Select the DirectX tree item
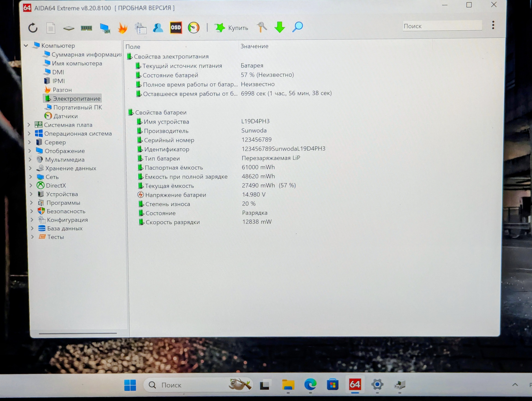Screen dimensions: 532x401 coord(51,185)
